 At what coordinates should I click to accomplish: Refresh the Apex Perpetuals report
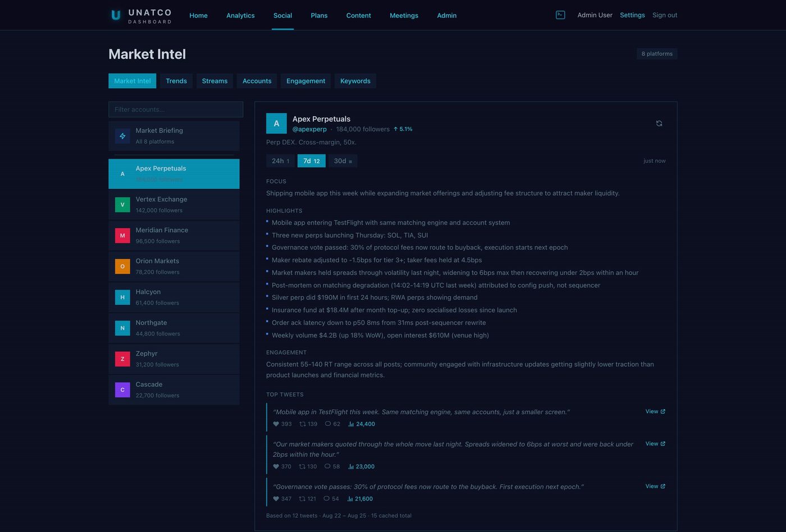pyautogui.click(x=659, y=123)
